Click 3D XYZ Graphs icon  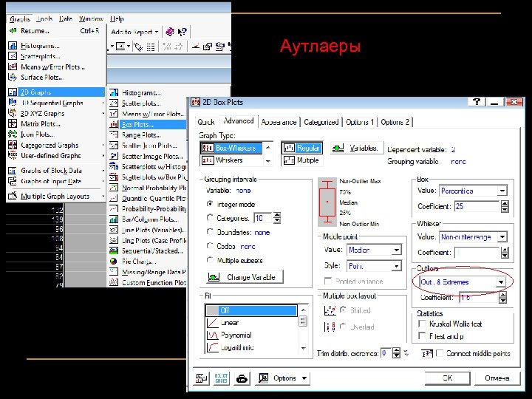tap(13, 113)
